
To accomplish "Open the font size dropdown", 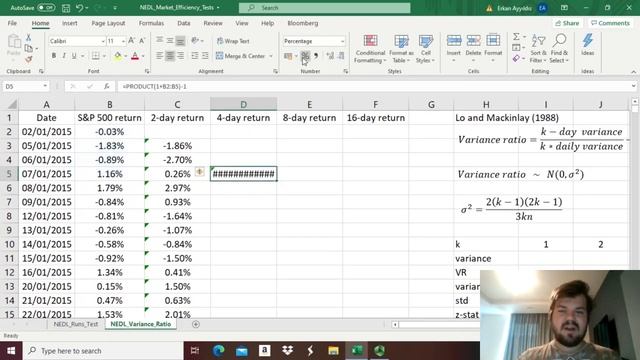I will (x=123, y=41).
